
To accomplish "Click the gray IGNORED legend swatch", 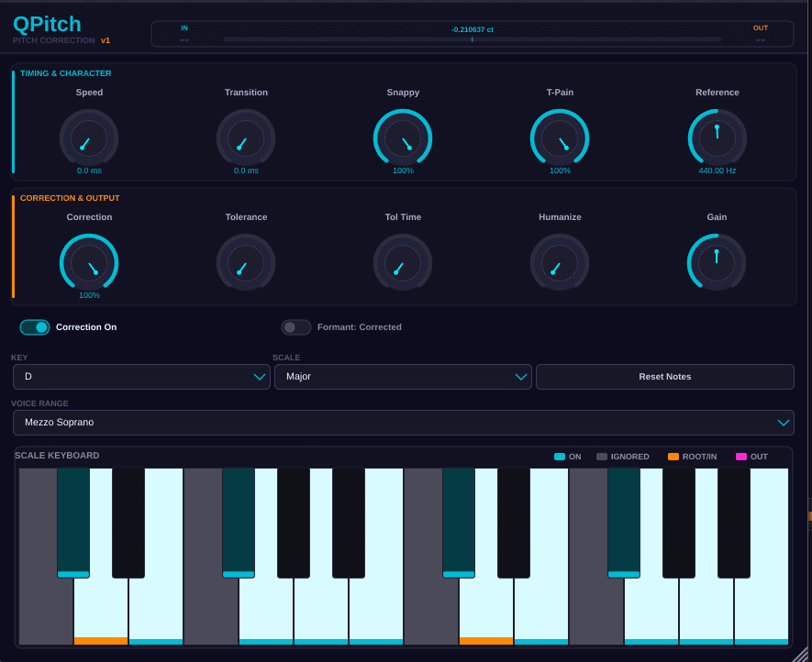I will pos(602,457).
